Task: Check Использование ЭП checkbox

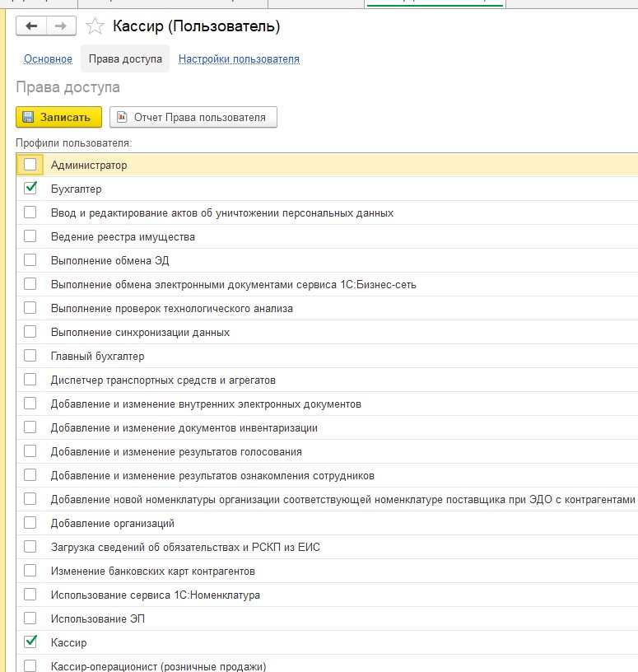Action: [30, 618]
